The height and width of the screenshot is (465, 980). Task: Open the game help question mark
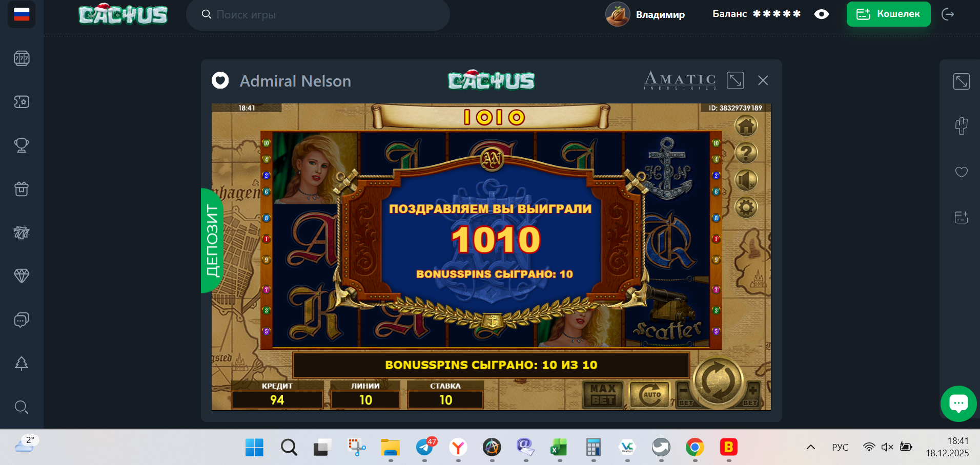(746, 153)
